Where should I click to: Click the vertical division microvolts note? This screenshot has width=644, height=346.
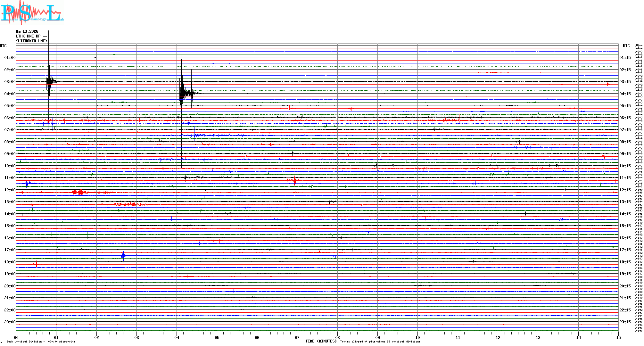[41, 342]
